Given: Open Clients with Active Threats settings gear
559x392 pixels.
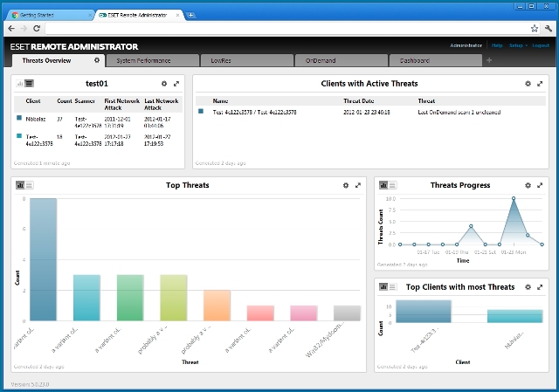Looking at the screenshot, I should coord(528,84).
